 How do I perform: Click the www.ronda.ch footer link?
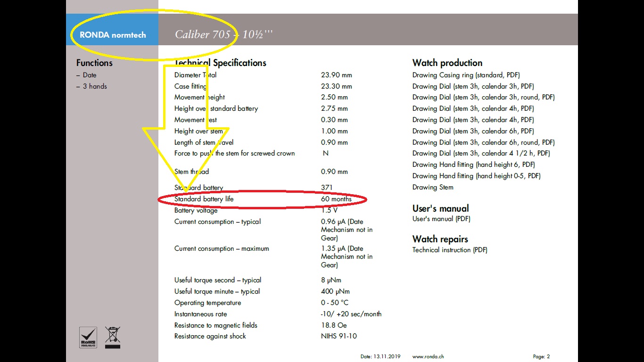[x=428, y=357]
